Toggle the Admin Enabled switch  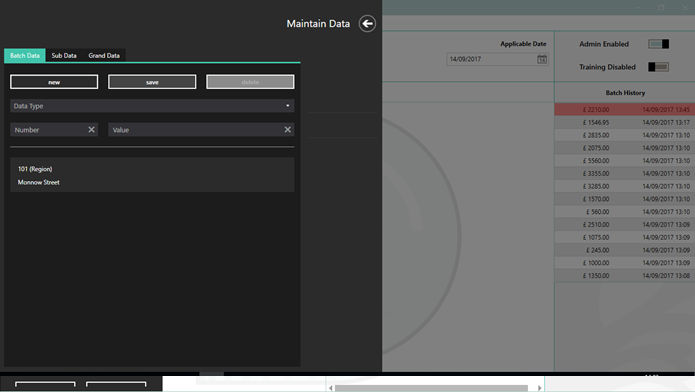659,44
